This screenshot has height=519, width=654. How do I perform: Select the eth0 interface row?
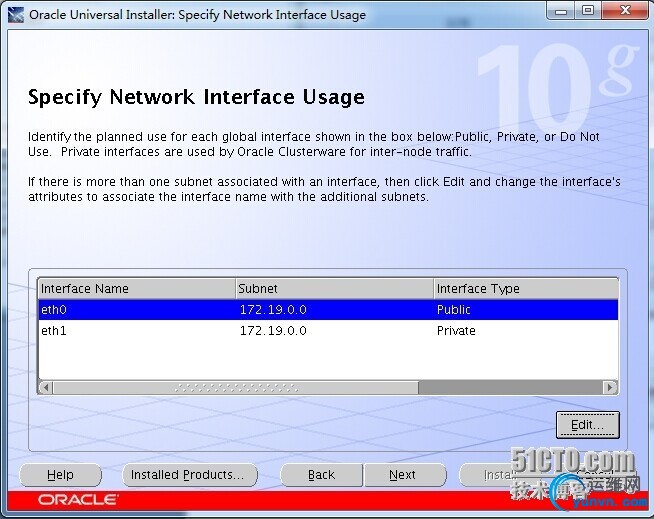click(328, 310)
